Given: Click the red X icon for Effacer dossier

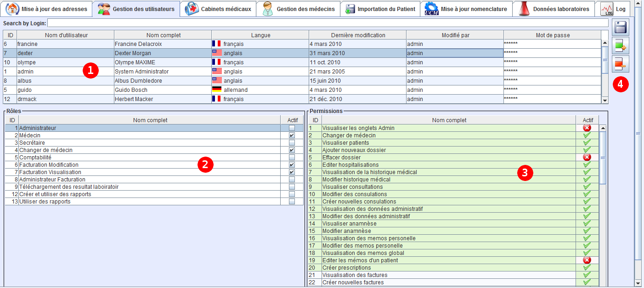Looking at the screenshot, I should pyautogui.click(x=587, y=158).
